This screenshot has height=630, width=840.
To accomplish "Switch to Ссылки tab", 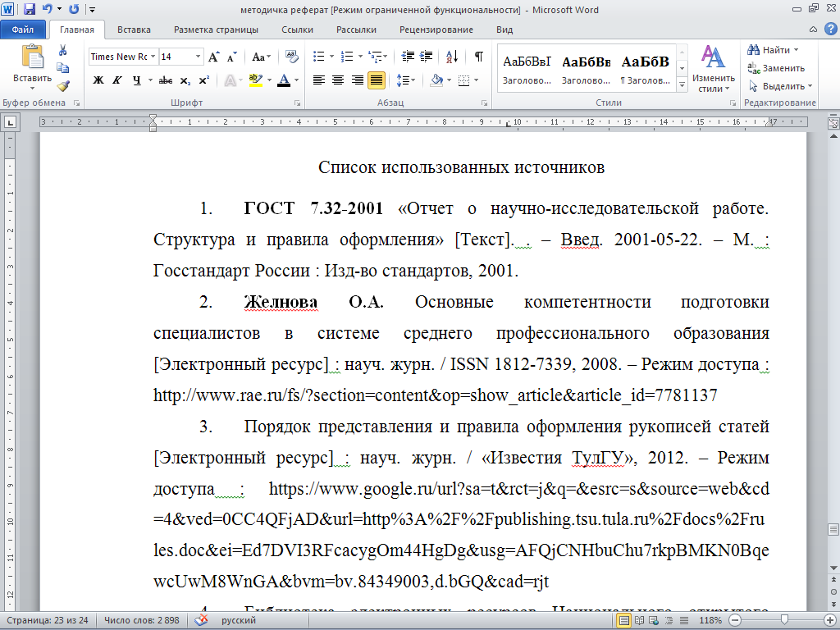I will [297, 30].
